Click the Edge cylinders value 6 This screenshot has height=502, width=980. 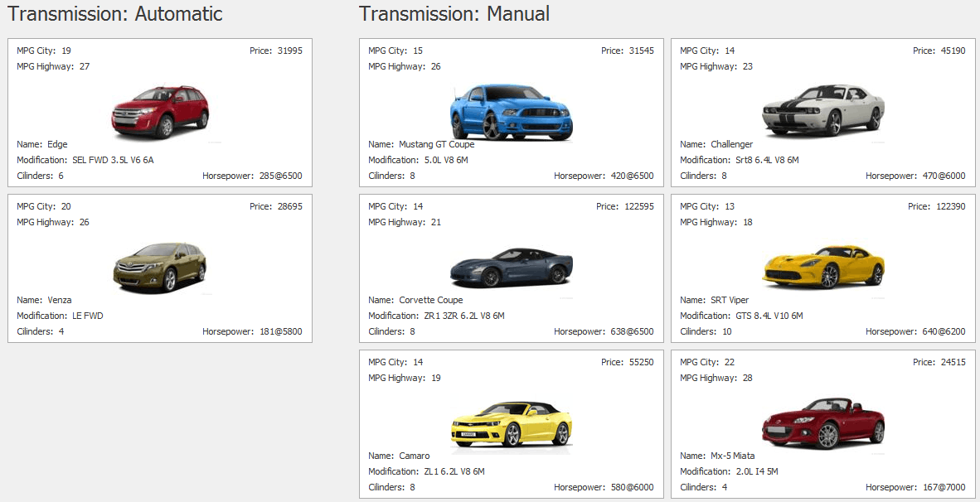pos(61,176)
